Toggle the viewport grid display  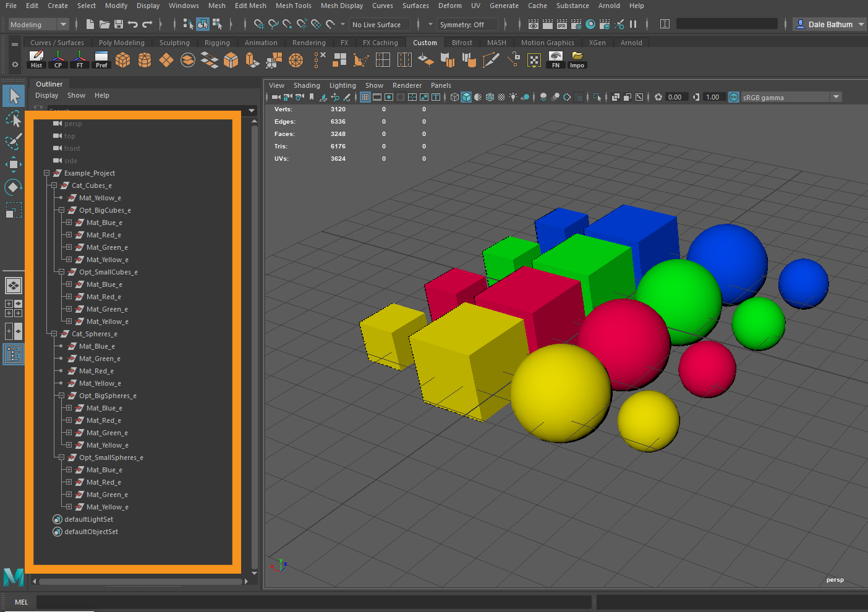click(x=365, y=97)
